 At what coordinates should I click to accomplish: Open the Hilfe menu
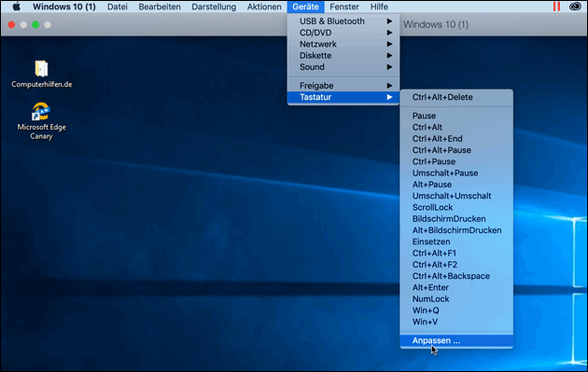379,7
